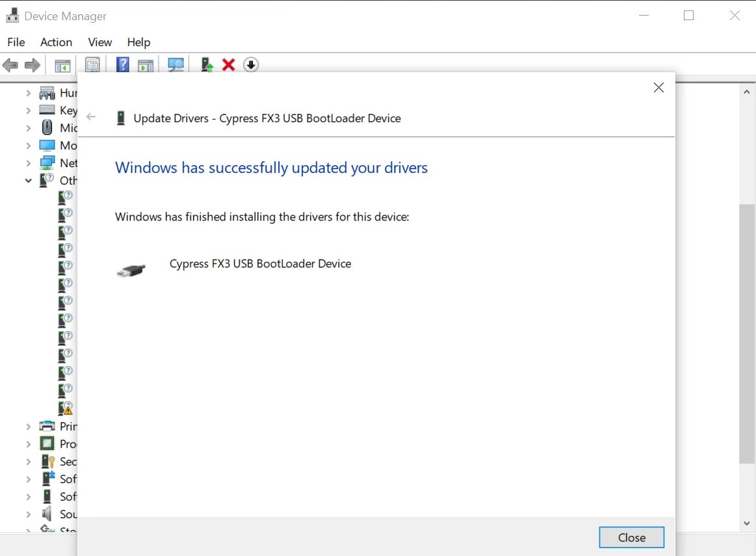Screen dimensions: 756x556
Task: Click the Update device driver toolbar icon
Action: 207,64
